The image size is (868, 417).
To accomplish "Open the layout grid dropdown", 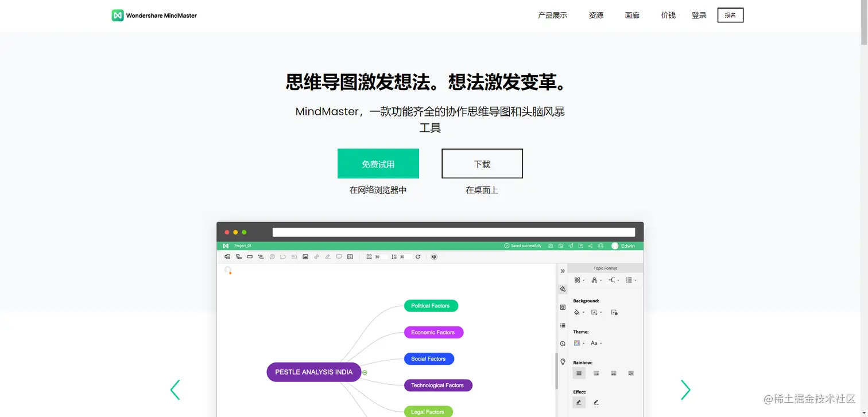I will pyautogui.click(x=579, y=280).
